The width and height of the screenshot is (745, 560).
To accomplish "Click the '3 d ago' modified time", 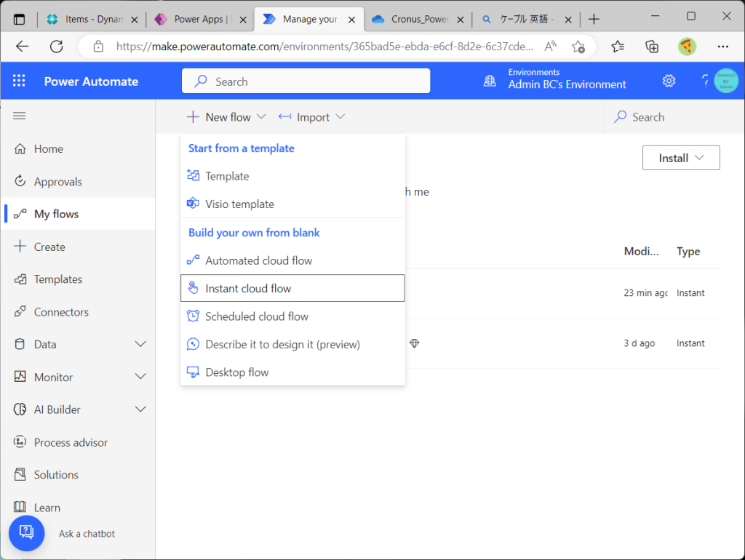I will click(639, 343).
